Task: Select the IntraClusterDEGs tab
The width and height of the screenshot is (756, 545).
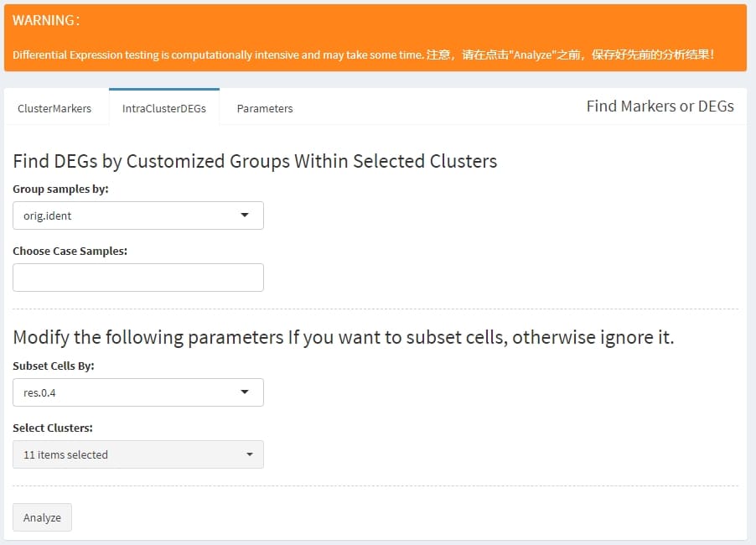Action: click(164, 108)
